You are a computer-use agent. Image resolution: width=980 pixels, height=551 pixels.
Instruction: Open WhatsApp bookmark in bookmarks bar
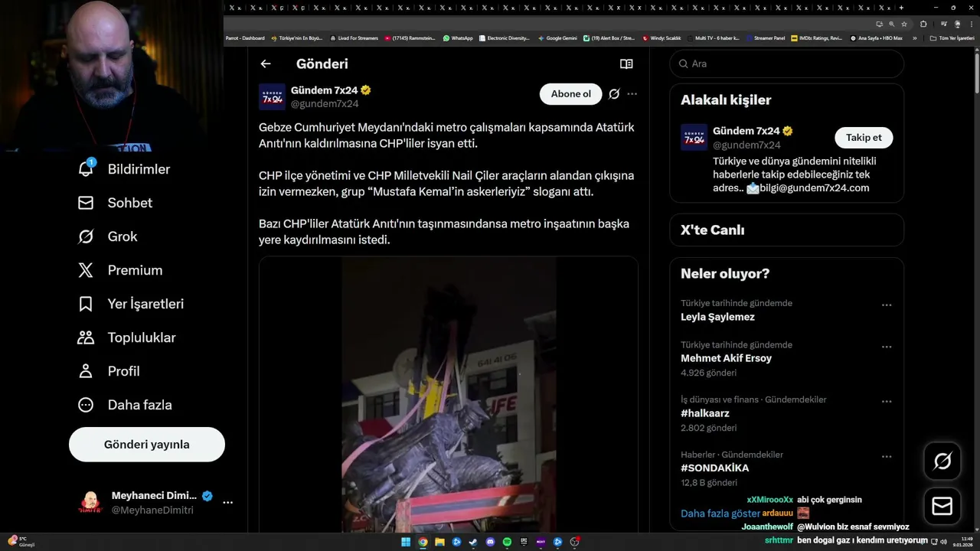tap(458, 37)
